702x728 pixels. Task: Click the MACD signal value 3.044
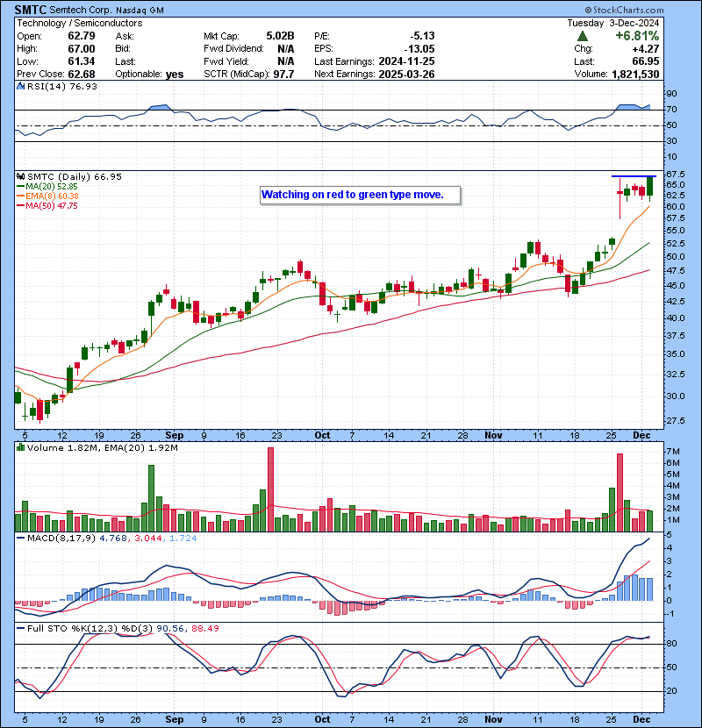(x=148, y=539)
